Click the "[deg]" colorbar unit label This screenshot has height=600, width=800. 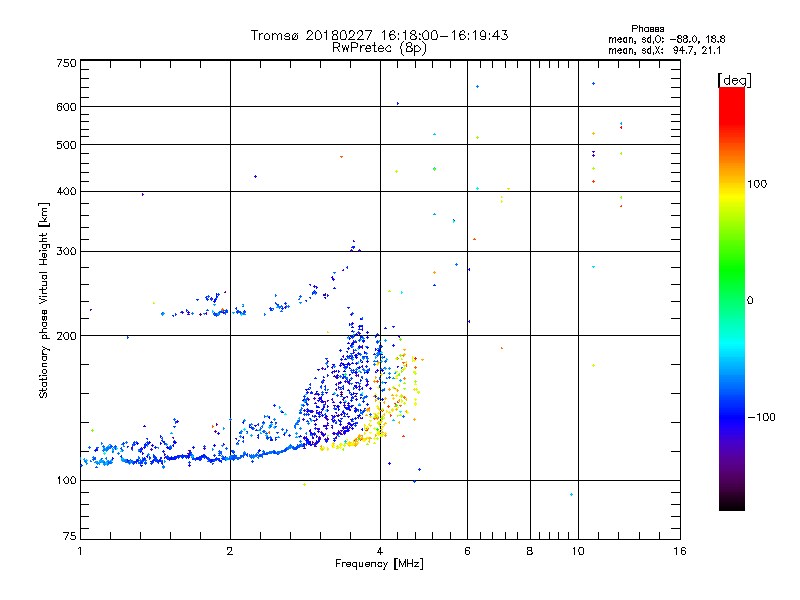point(734,80)
